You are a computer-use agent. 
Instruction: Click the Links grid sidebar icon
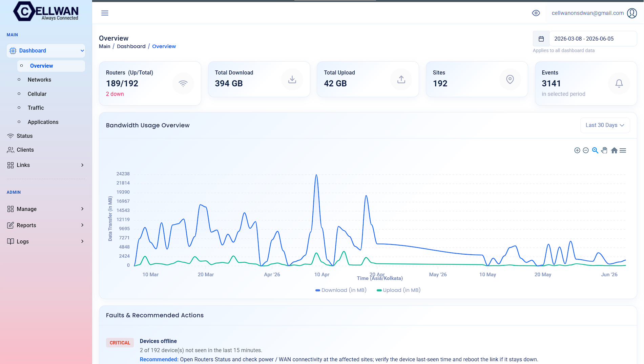click(x=11, y=165)
